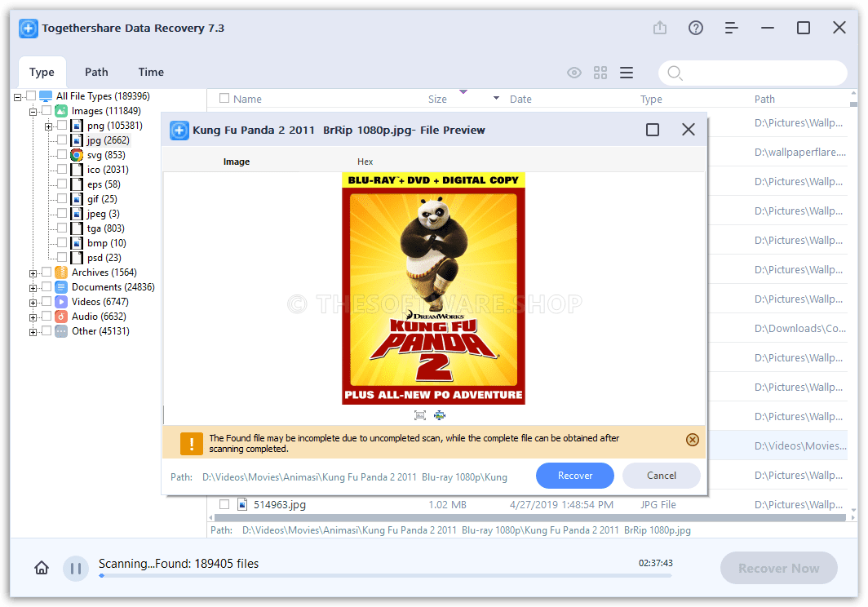Image resolution: width=868 pixels, height=607 pixels.
Task: Click the Other category icon
Action: [61, 330]
